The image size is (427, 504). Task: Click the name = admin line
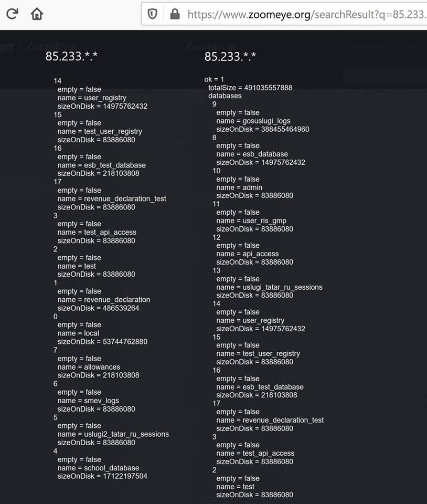coord(239,187)
